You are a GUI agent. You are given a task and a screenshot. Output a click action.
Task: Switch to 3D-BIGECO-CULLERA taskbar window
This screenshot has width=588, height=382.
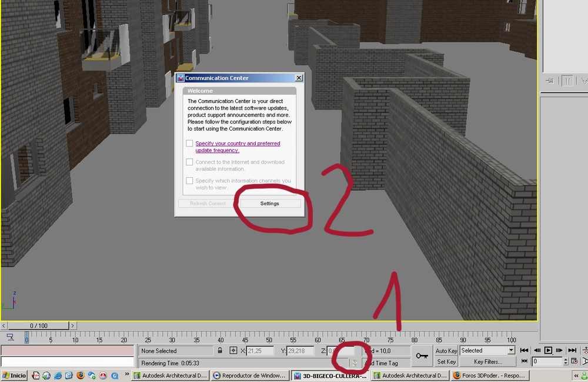tap(330, 376)
